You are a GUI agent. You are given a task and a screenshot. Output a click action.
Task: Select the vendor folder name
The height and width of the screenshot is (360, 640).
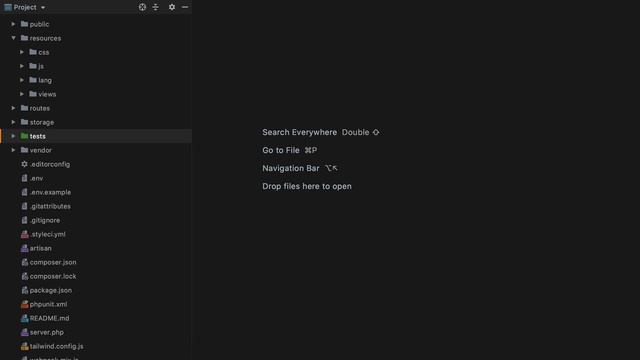click(41, 150)
